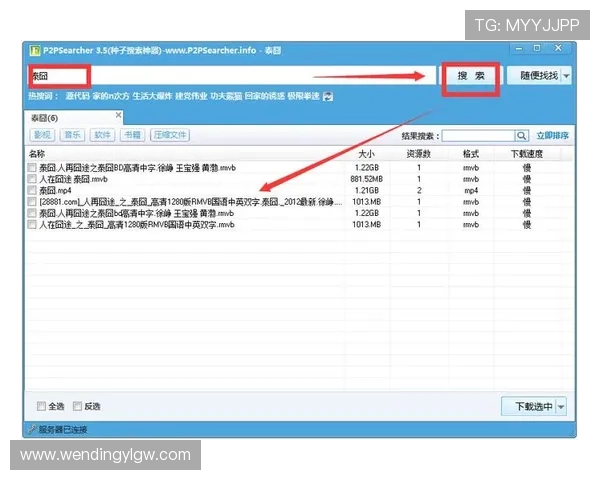Viewport: 600px width, 480px height.
Task: Sort by the 下载速度 column header
Action: pyautogui.click(x=527, y=154)
